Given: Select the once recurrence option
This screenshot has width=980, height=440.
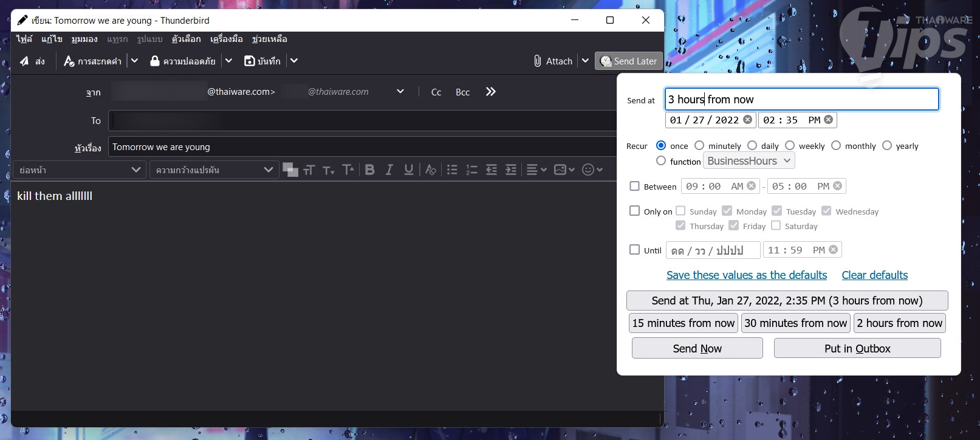Looking at the screenshot, I should 661,145.
